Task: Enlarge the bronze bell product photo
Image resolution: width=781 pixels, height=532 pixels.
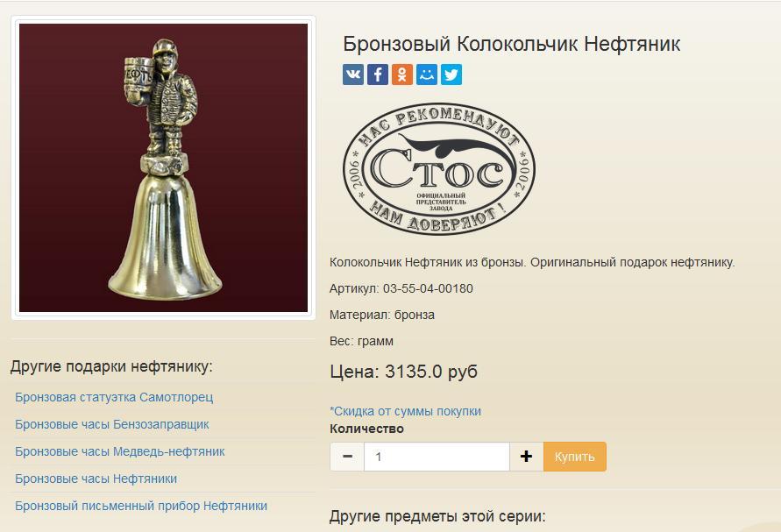Action: pos(163,168)
